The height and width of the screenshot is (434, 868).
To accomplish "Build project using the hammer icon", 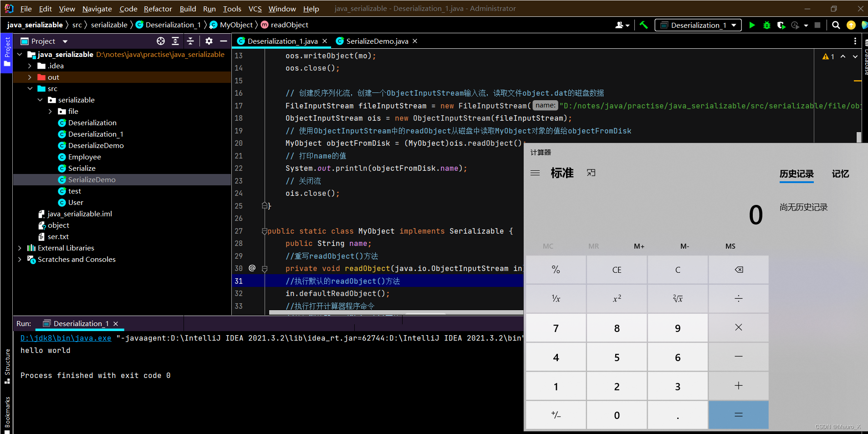I will [643, 25].
